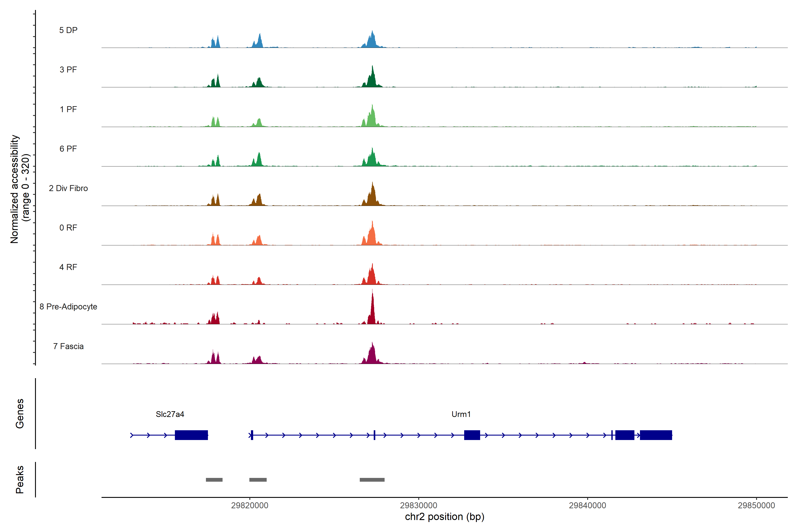Click the Urm1 gene name
The width and height of the screenshot is (798, 532).
[x=461, y=414]
